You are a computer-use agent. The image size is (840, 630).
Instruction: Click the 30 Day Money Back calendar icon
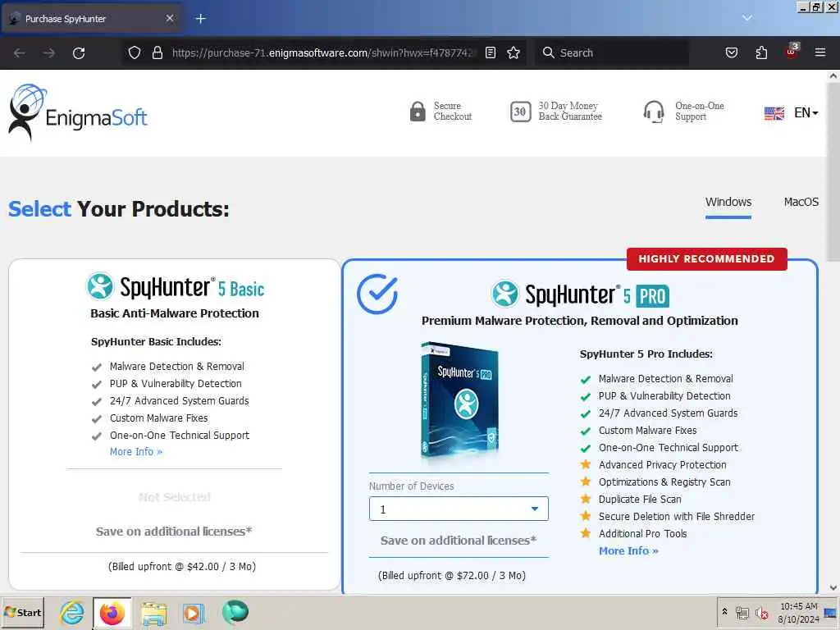[x=520, y=112]
